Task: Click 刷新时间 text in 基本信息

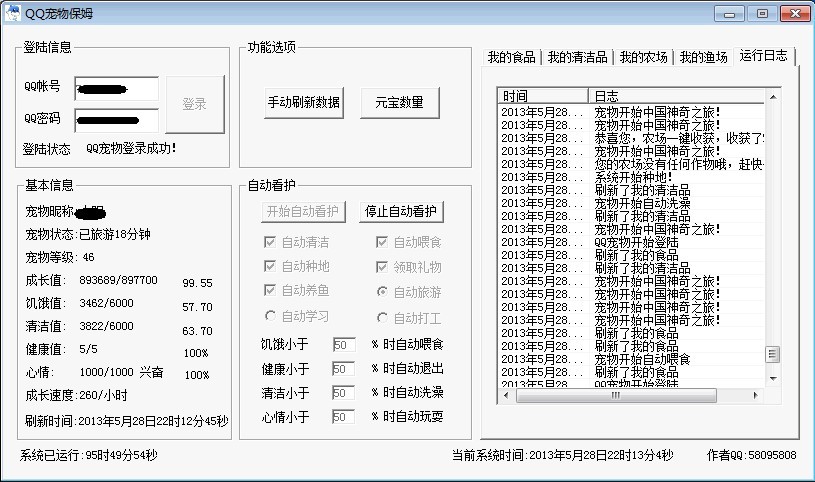Action: [x=126, y=421]
